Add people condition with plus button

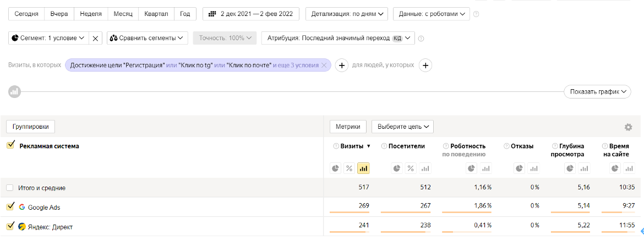pyautogui.click(x=425, y=66)
